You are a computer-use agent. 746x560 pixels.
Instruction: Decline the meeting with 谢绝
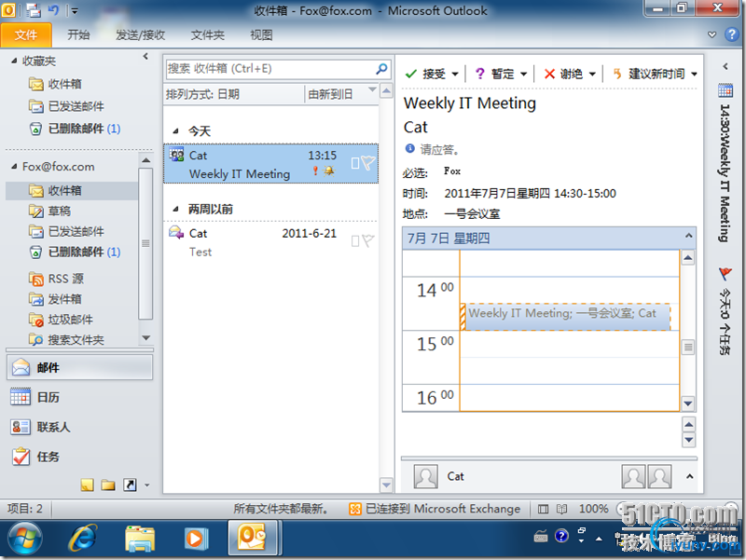coord(563,75)
